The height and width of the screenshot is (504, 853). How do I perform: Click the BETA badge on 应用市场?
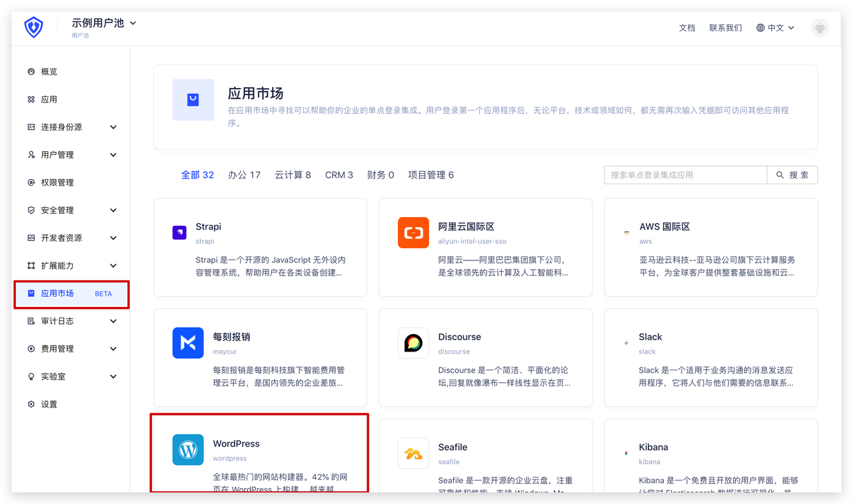point(103,294)
